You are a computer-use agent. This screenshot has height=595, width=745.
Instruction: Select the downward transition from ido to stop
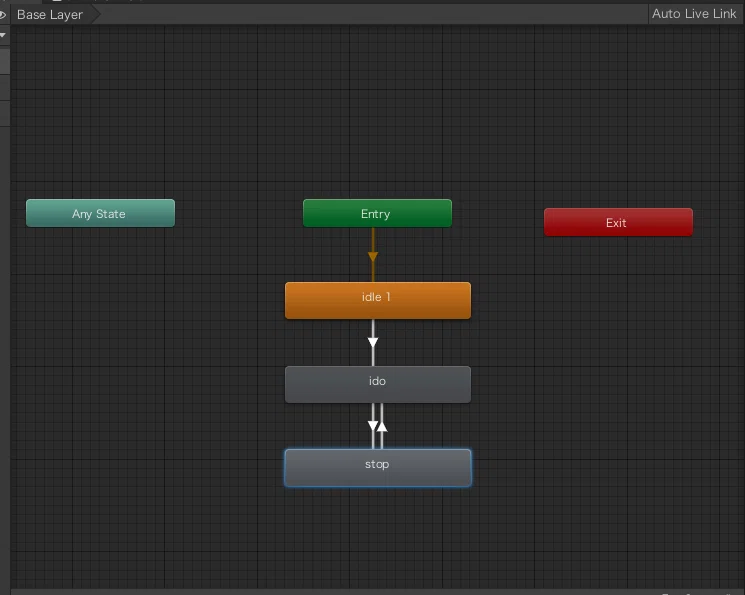click(x=372, y=425)
